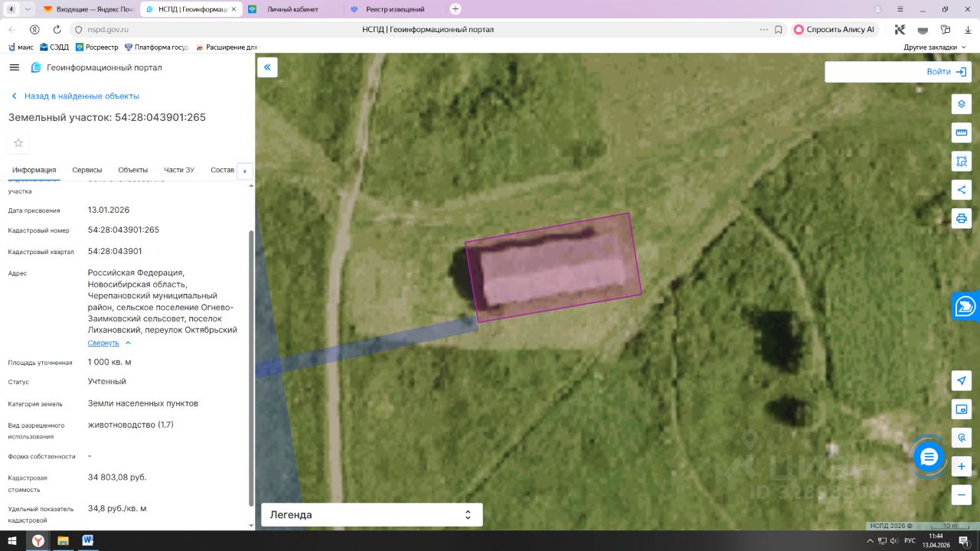Open the Windows Start menu
The height and width of the screenshot is (551, 980).
(13, 541)
